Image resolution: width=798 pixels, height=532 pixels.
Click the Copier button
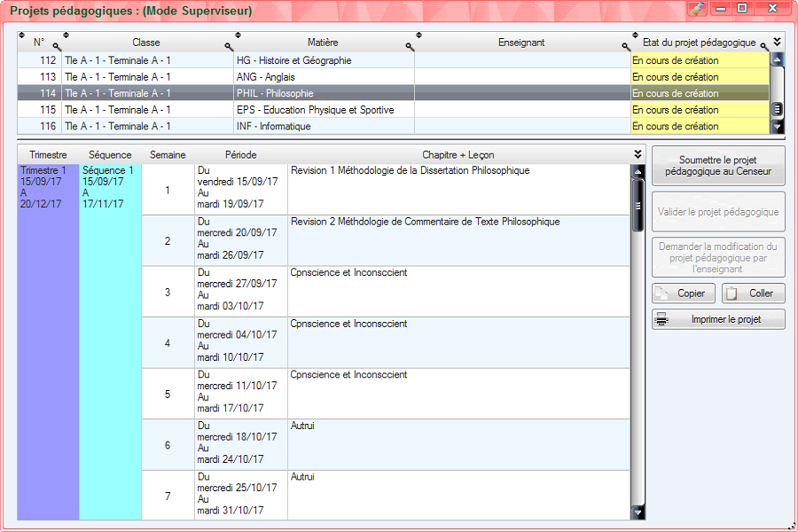coord(684,293)
